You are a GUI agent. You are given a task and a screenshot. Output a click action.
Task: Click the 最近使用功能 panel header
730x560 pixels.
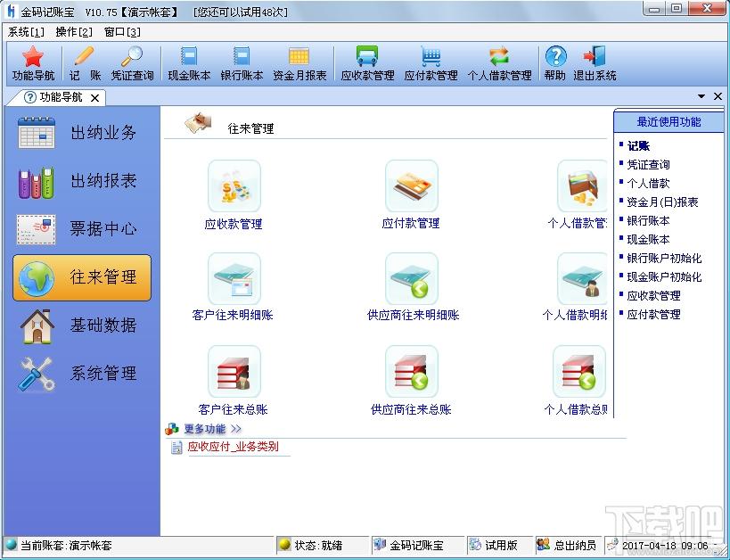668,121
